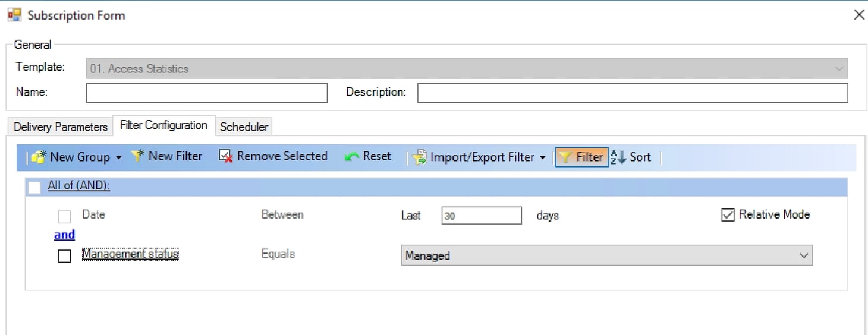Toggle the Filter funnel button
Viewport: 868px width, 335px height.
[x=581, y=157]
